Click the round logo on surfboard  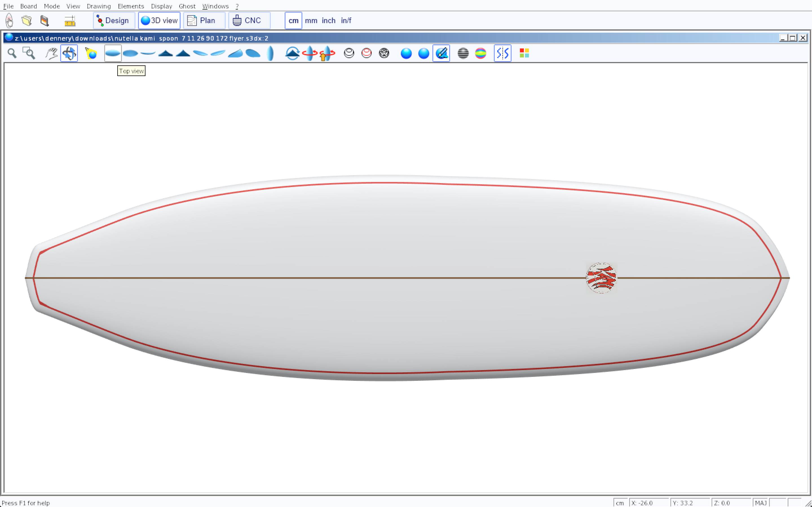click(x=601, y=278)
